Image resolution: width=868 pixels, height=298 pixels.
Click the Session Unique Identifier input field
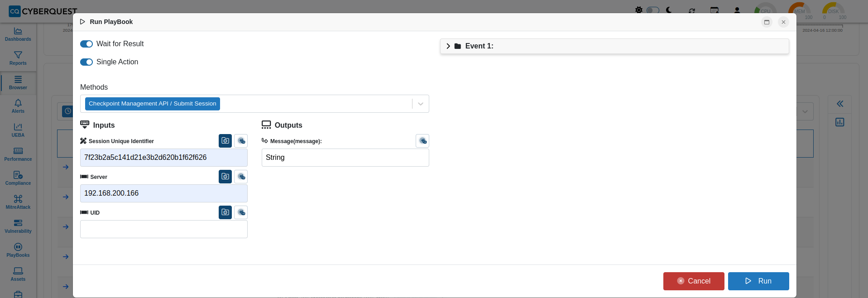(164, 158)
